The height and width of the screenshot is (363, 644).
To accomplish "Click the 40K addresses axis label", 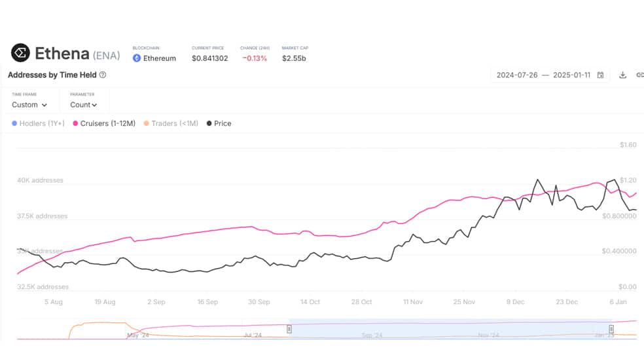I will (x=41, y=180).
